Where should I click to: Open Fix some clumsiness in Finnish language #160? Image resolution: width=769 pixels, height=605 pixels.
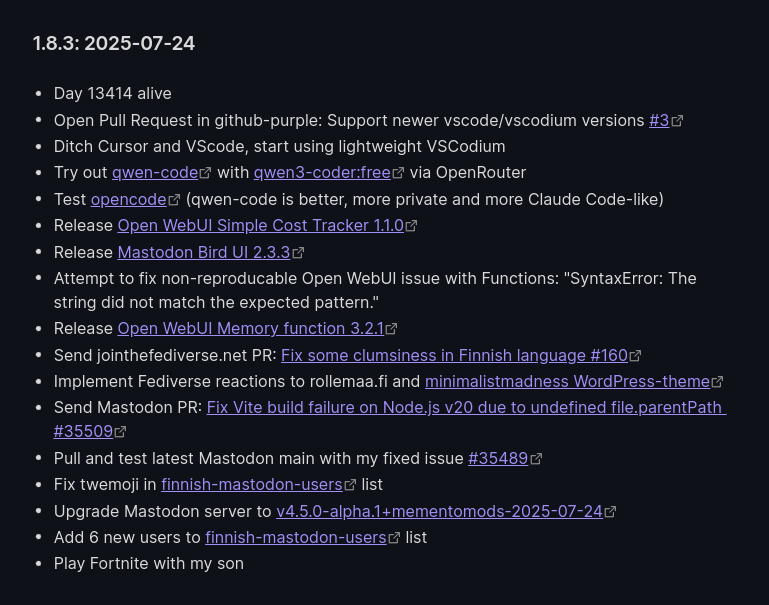coord(454,355)
